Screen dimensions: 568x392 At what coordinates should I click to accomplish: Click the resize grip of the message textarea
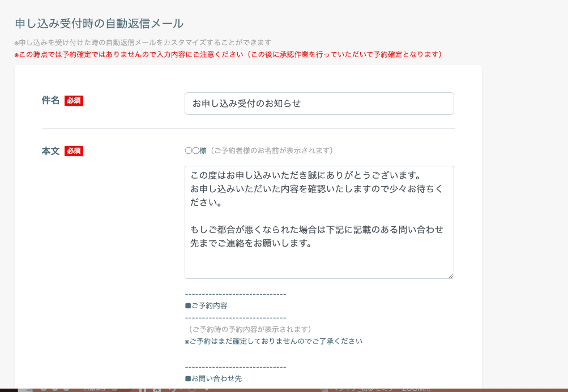pos(451,275)
